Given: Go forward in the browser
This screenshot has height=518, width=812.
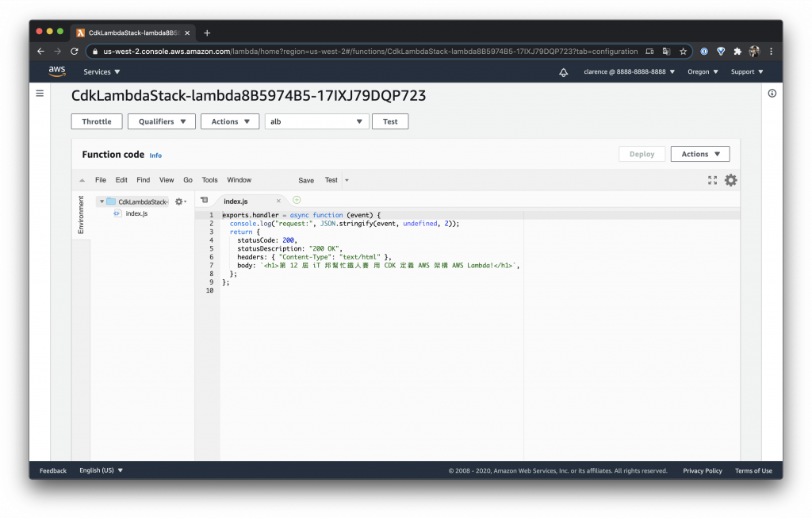Looking at the screenshot, I should [57, 52].
